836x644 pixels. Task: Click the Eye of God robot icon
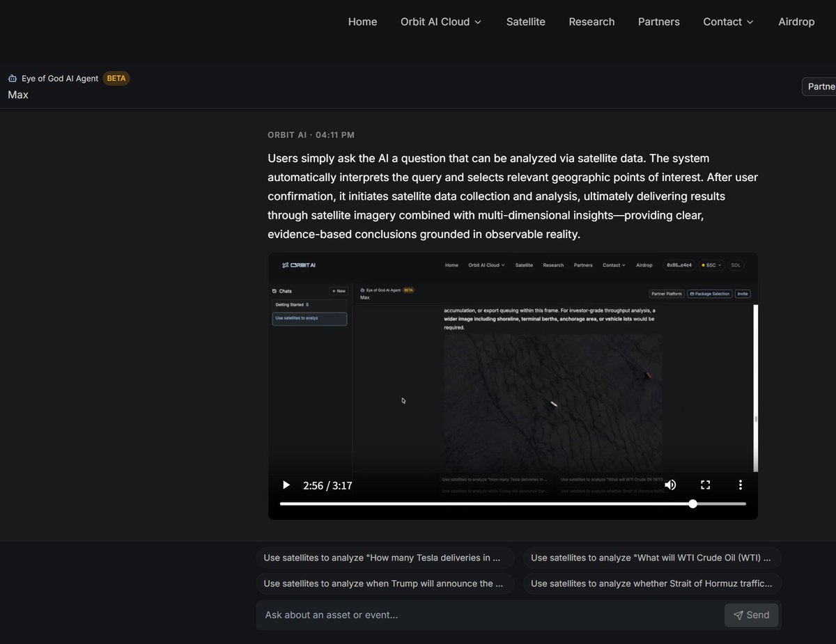13,79
